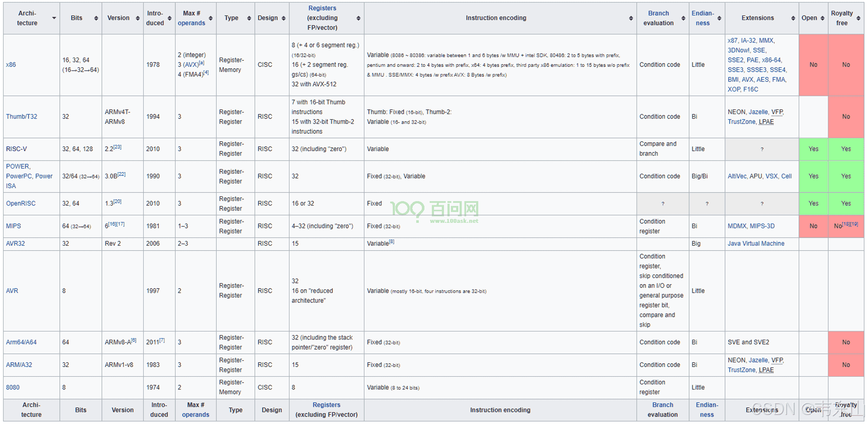Sort the Type column
868x424 pixels.
(x=249, y=18)
